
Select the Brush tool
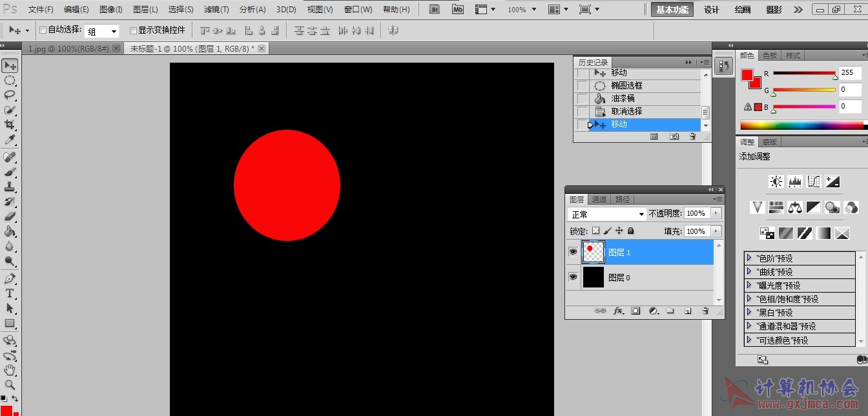click(10, 172)
